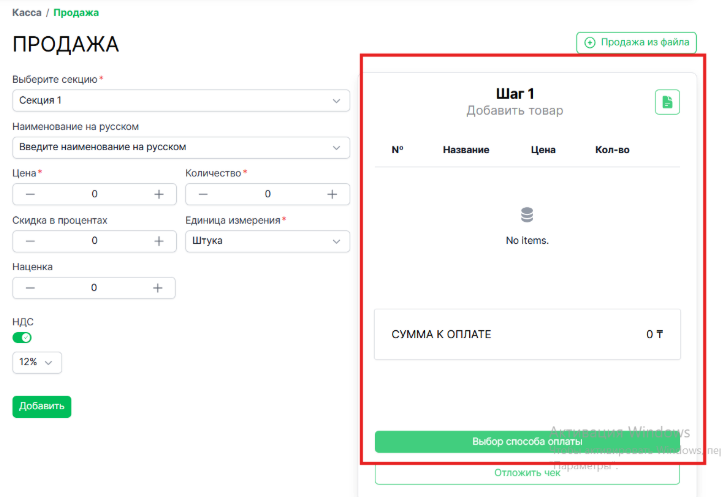Decrease Количество with minus icon
Viewport: 722px width, 503px height.
tap(204, 194)
